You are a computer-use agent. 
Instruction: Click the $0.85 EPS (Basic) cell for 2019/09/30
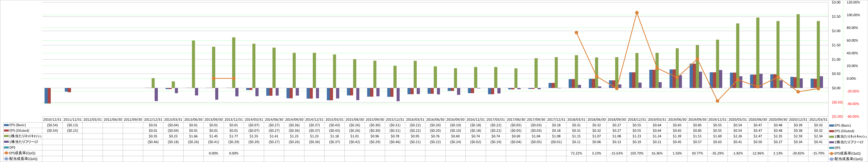[697, 125]
